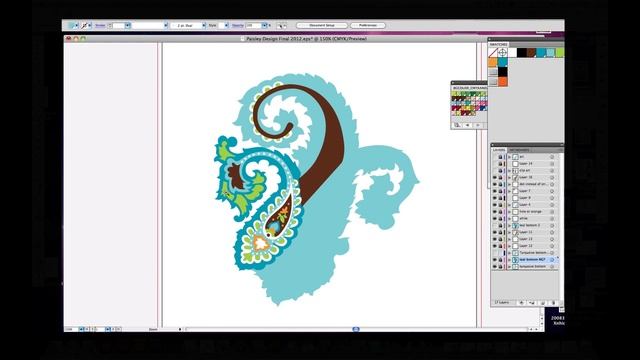Open swatch libraries menu icon in library panel

457,125
